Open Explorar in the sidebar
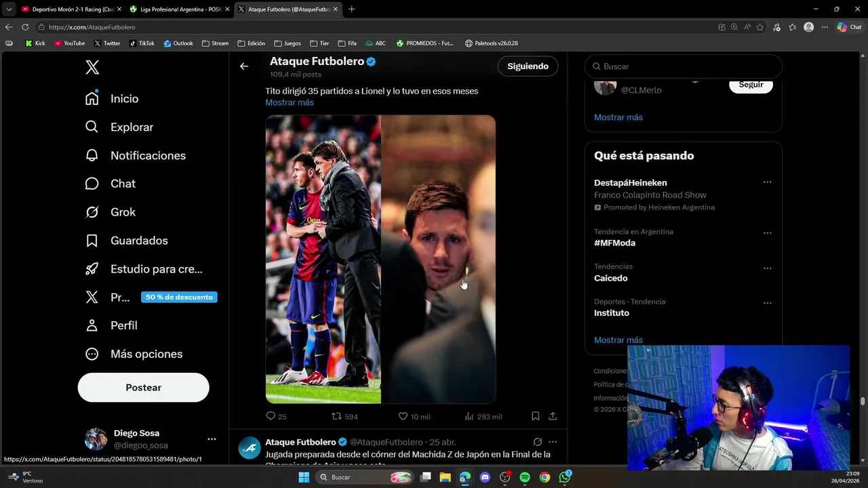Viewport: 868px width, 488px height. [x=119, y=127]
